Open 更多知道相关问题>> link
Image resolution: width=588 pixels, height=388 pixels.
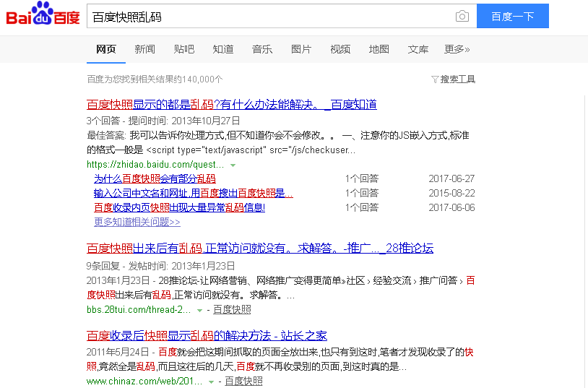point(137,222)
